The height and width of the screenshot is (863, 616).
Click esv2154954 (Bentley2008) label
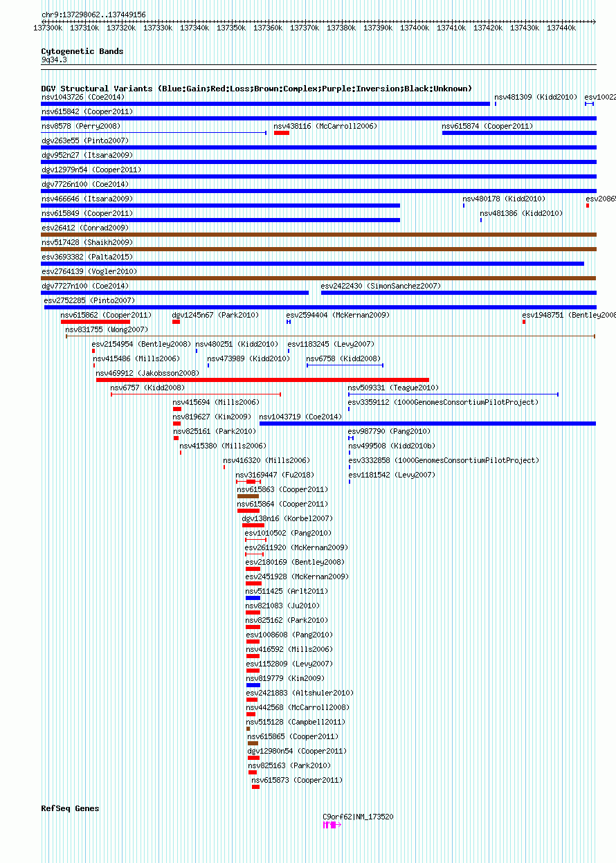[141, 344]
